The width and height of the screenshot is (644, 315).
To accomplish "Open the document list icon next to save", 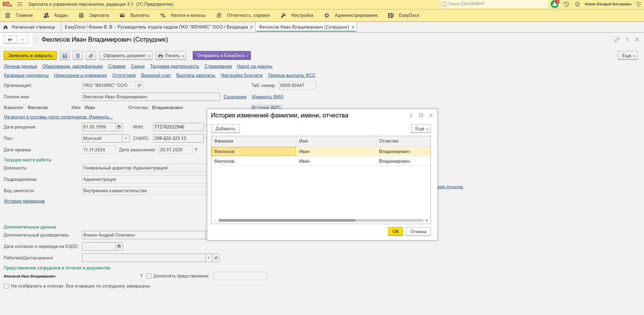I will pos(78,56).
